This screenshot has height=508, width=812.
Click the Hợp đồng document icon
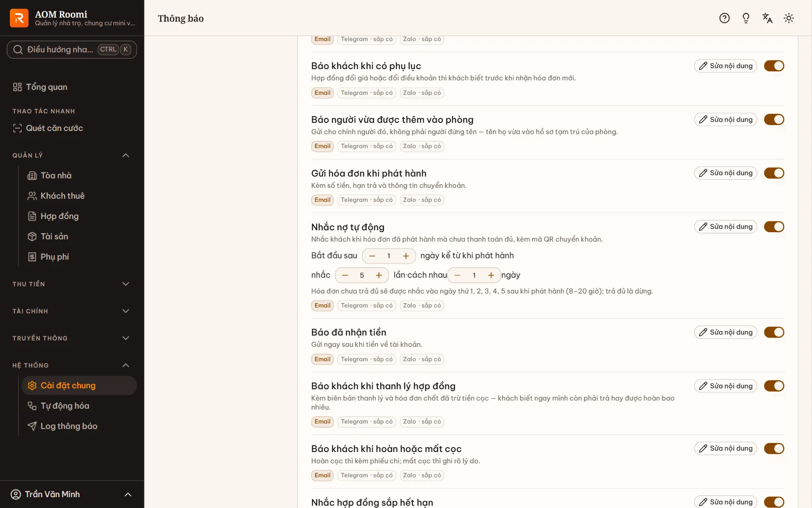[32, 216]
